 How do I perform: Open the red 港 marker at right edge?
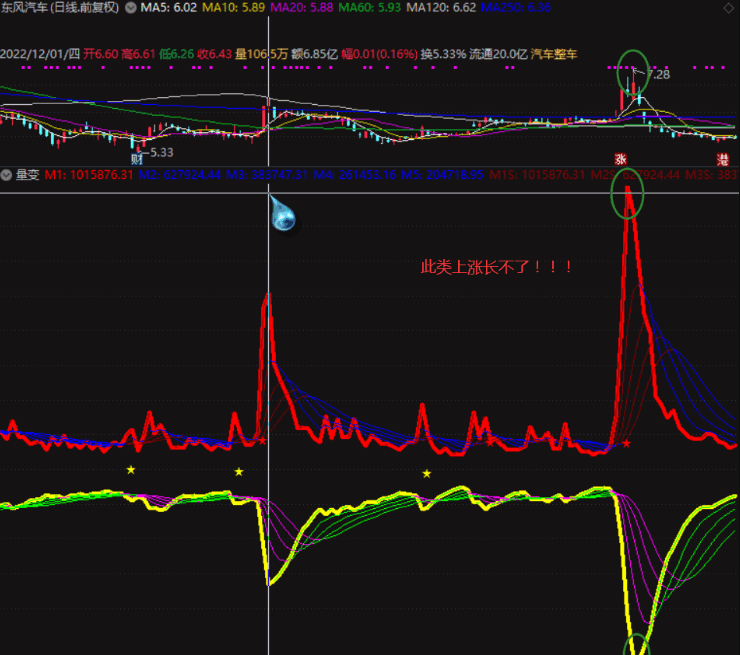tap(723, 159)
